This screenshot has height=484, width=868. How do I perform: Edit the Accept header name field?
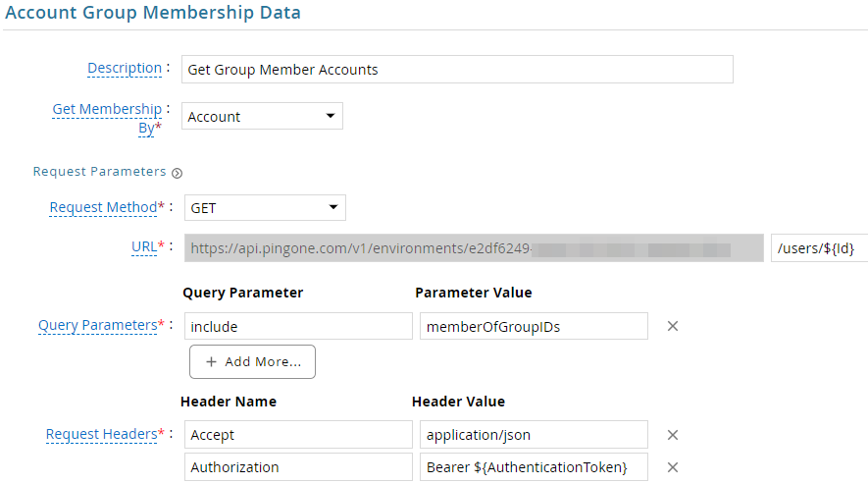click(x=298, y=434)
